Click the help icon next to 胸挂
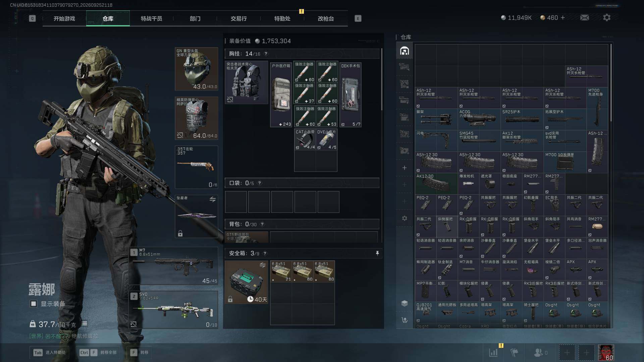644x362 pixels. [266, 54]
